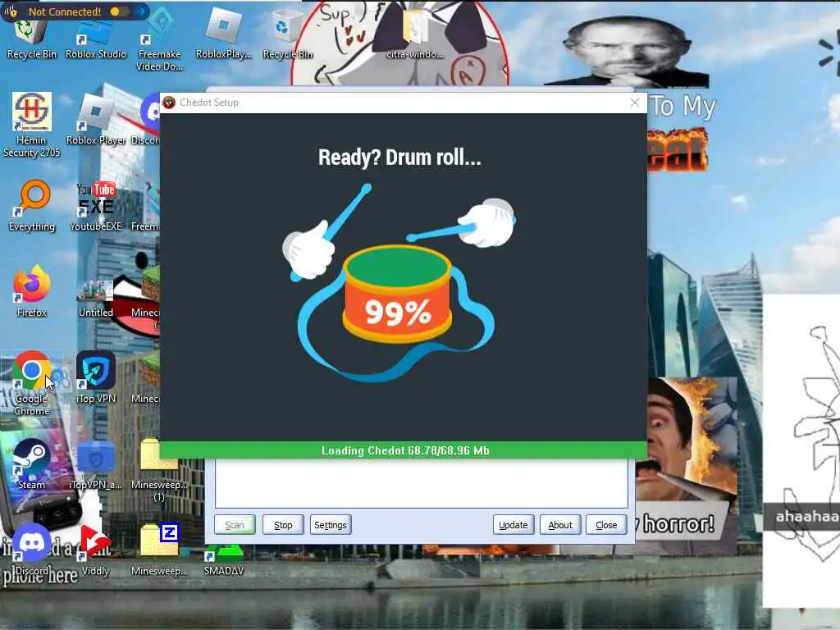Select the Google Chrome desktop shortcut
The width and height of the screenshot is (840, 630).
32,383
